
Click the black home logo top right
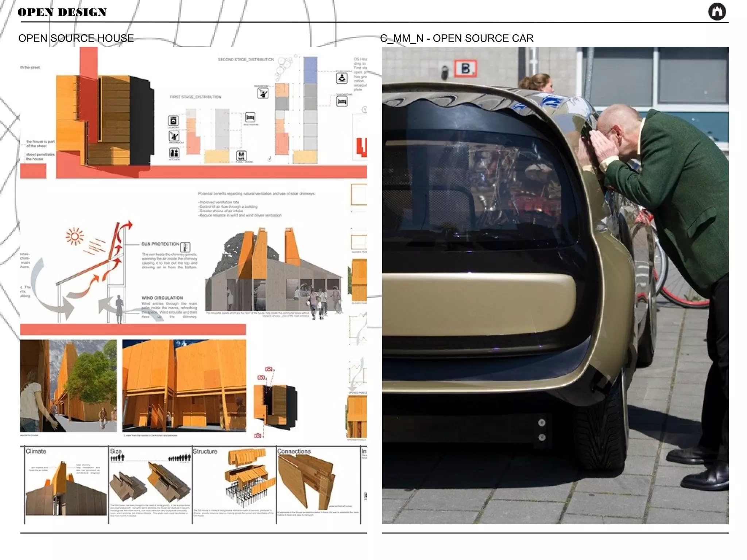click(717, 12)
